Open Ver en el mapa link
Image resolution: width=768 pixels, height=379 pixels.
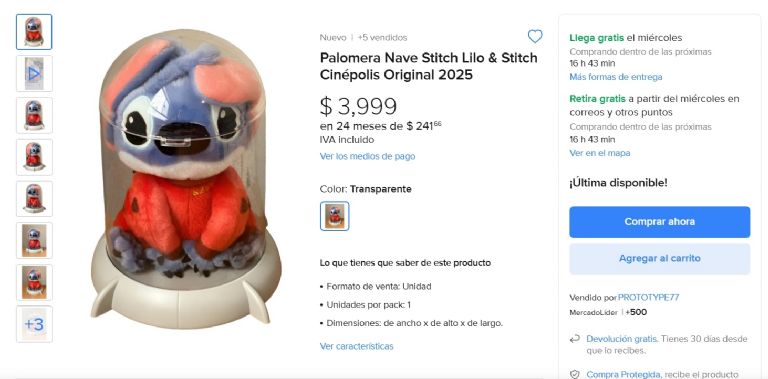pos(600,153)
